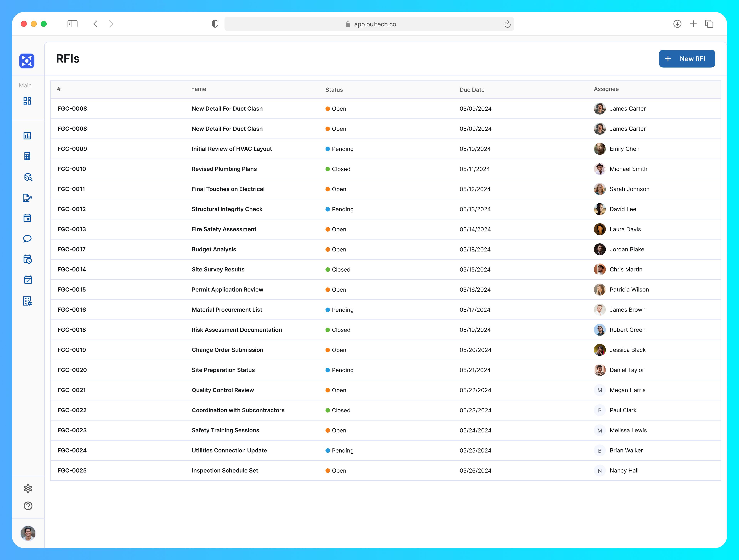
Task: Create a new RFI
Action: click(686, 58)
